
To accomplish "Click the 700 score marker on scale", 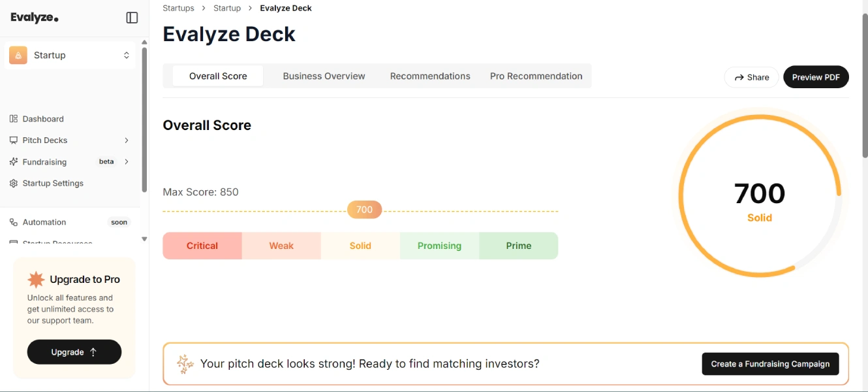I will tap(364, 210).
